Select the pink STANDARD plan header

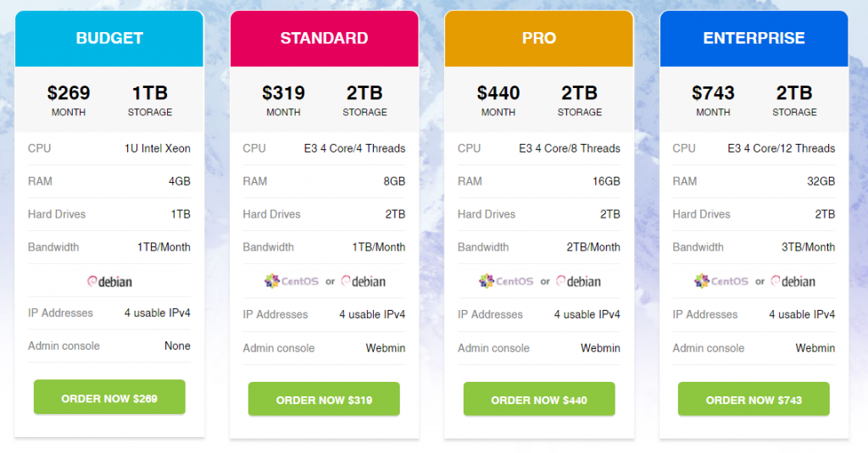click(325, 39)
